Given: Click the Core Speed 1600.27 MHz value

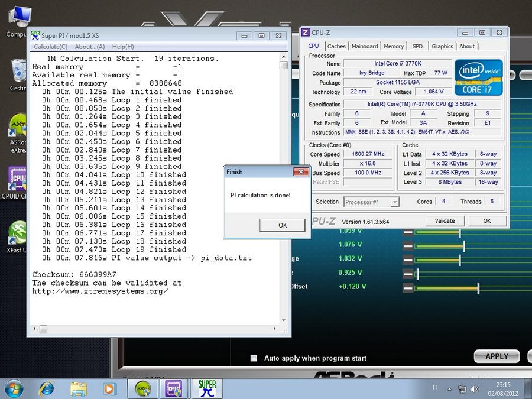Looking at the screenshot, I should point(368,154).
